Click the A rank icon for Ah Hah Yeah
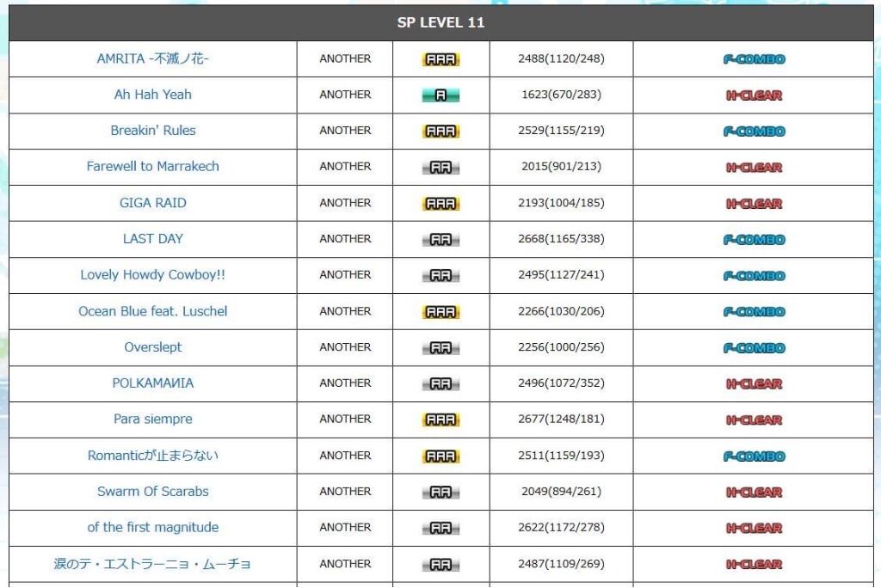This screenshot has width=881, height=588. (440, 95)
